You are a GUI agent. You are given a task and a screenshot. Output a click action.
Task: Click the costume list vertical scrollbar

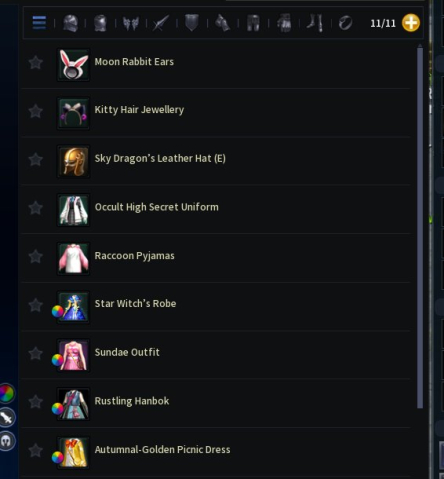[x=420, y=227]
